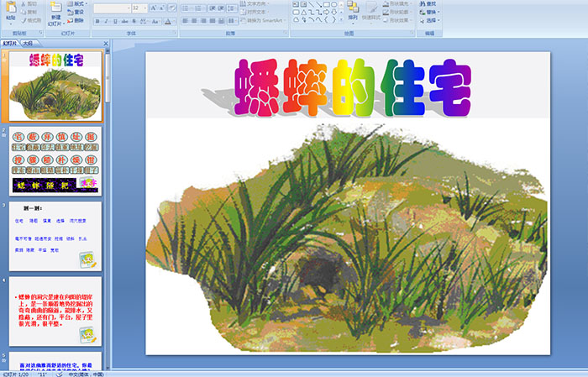Open the Arrange (排列) dropdown
This screenshot has width=588, height=377.
coord(353,11)
